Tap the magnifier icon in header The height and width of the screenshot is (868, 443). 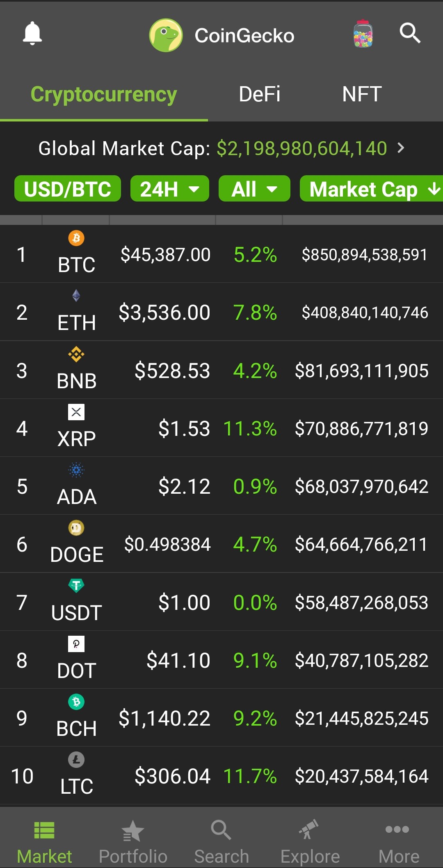410,33
